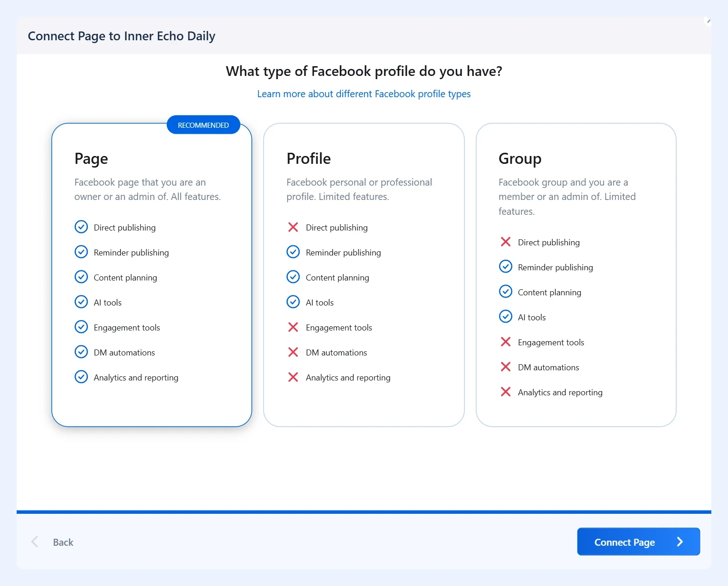Screen dimensions: 728x586
Task: Click 'Analytics and reporting' label in the Group card
Action: (560, 393)
